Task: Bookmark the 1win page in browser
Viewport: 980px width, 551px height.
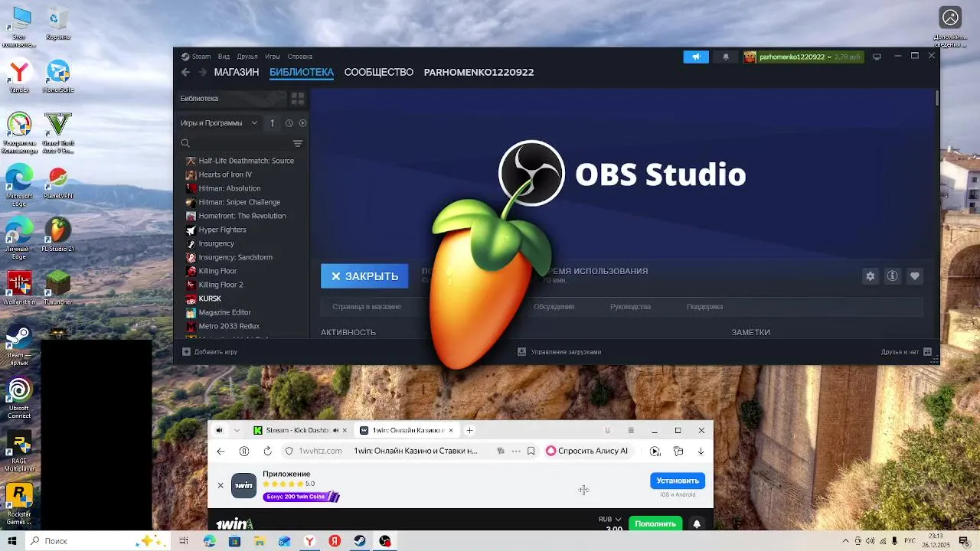Action: [x=531, y=451]
